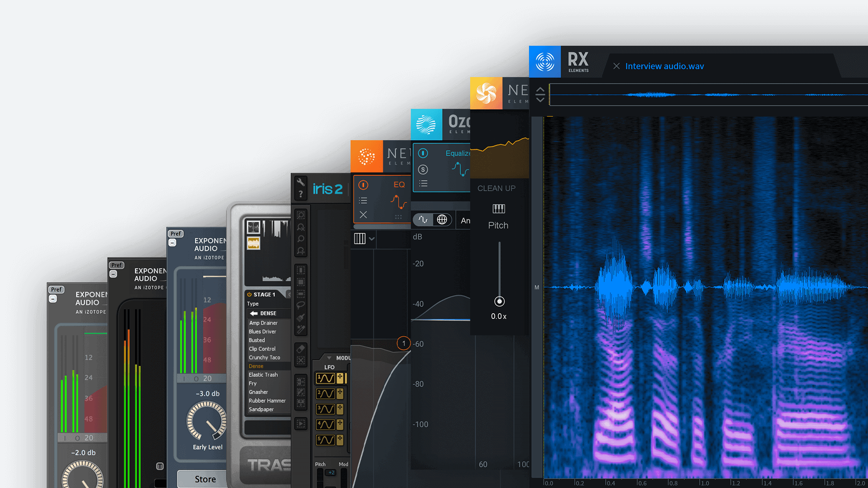This screenshot has width=868, height=488.
Task: Collapse leftmost Exponential Audio plugin with minus
Action: pos(53,299)
